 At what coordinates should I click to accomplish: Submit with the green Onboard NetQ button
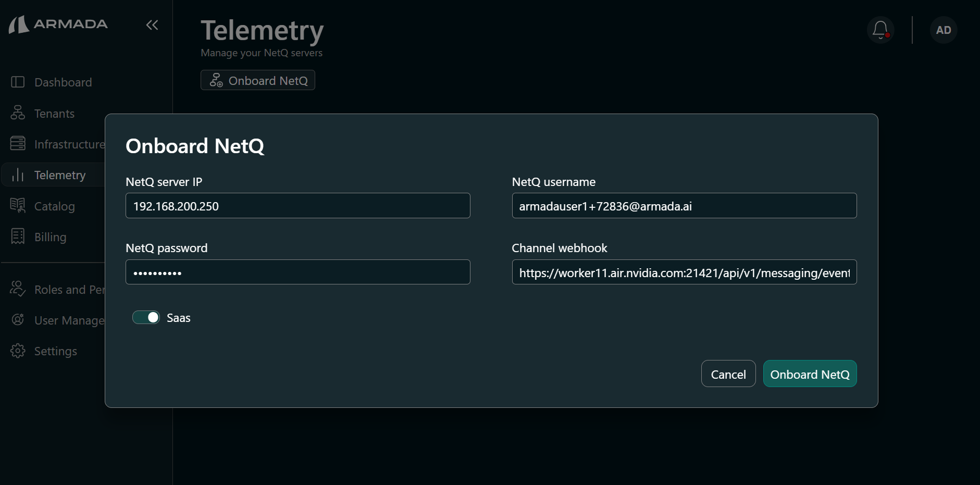(810, 374)
